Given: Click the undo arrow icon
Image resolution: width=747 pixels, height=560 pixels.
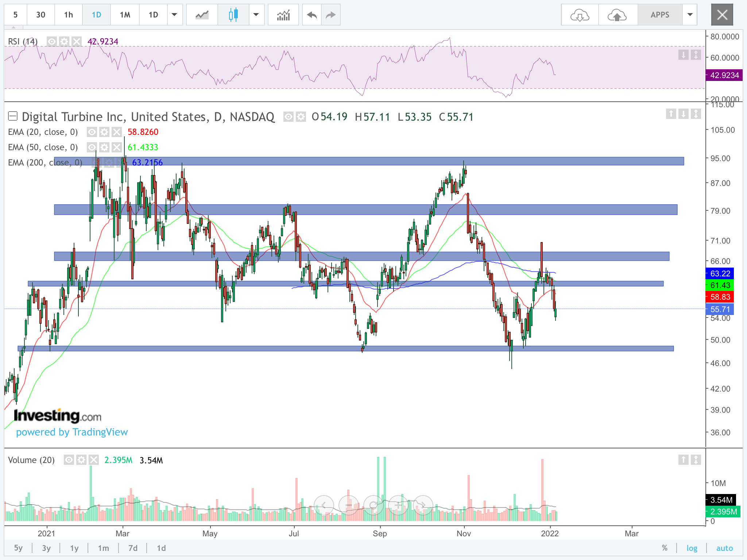Looking at the screenshot, I should coord(312,15).
